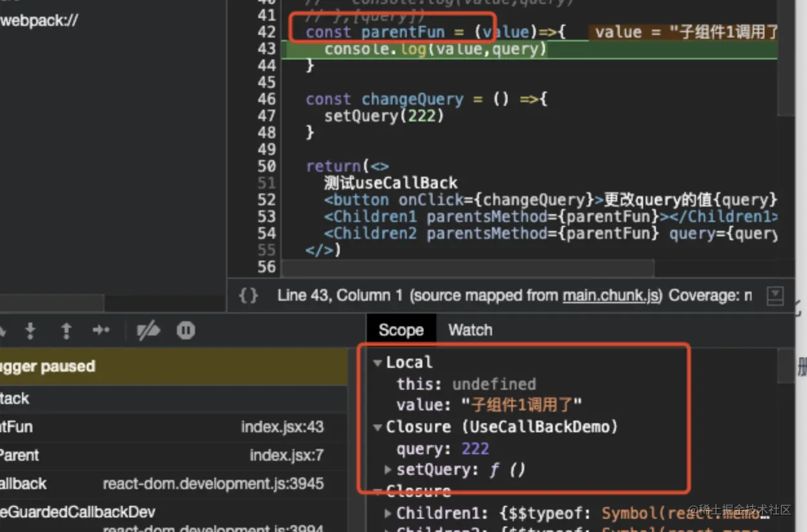This screenshot has width=807, height=532.
Task: Switch to the Scope tab
Action: [401, 330]
